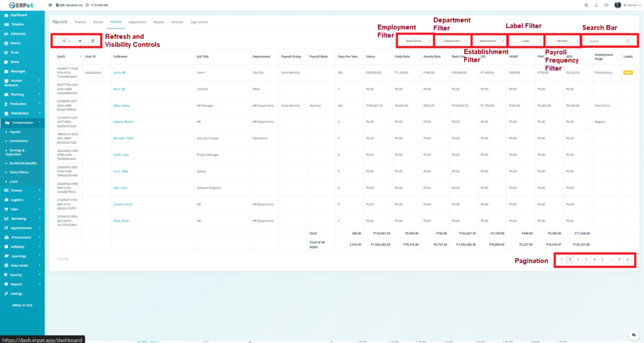Sort table by SysID column header
Viewport: 644px width, 343px height.
61,56
